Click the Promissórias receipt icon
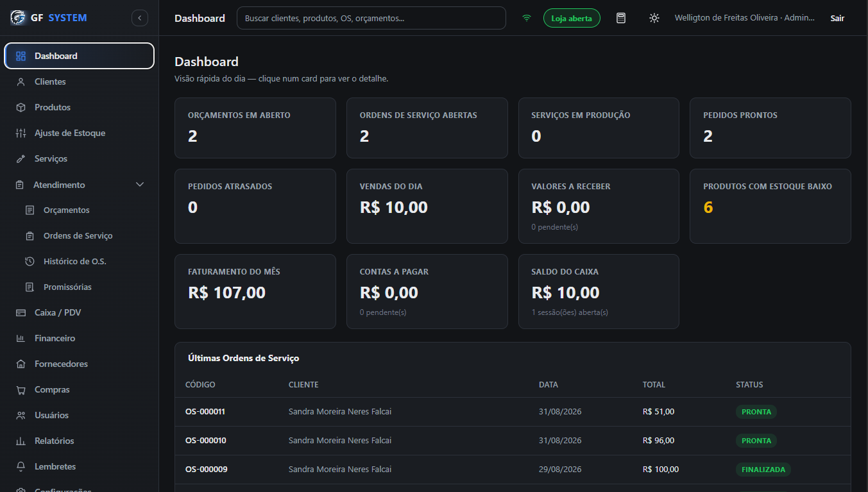The width and height of the screenshot is (868, 492). click(30, 287)
